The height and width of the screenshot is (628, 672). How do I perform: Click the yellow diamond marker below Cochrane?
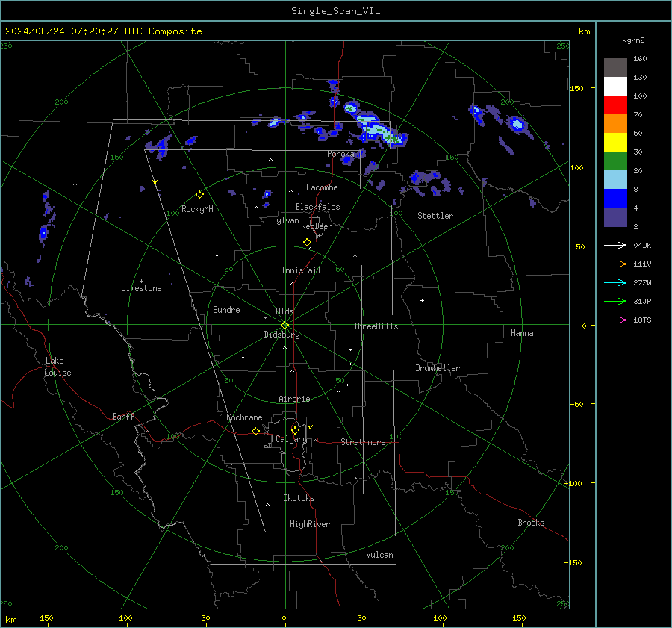pos(255,432)
